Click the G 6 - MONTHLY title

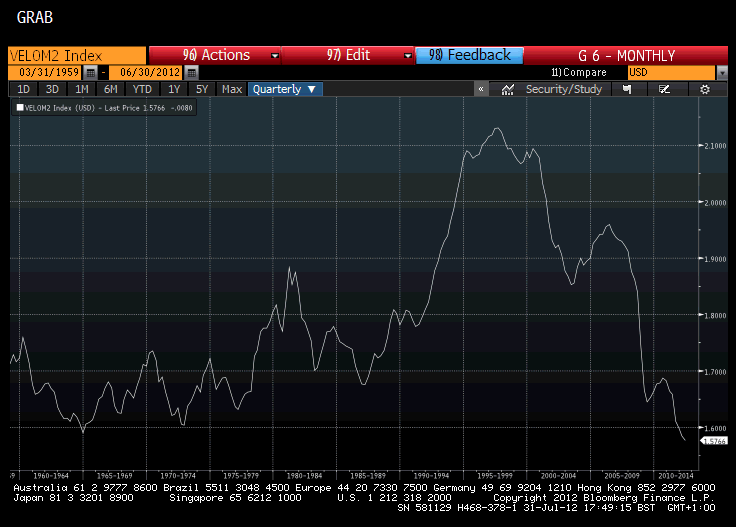click(626, 56)
